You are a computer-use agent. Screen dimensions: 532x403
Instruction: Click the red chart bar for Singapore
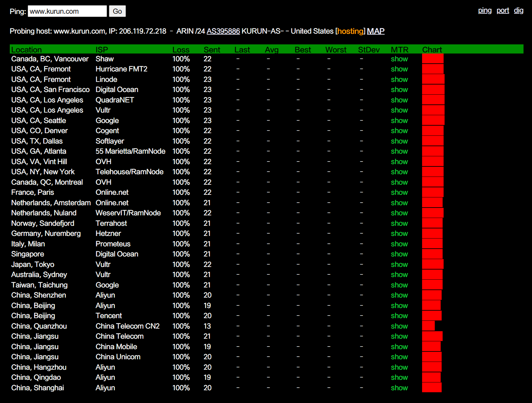coord(432,254)
